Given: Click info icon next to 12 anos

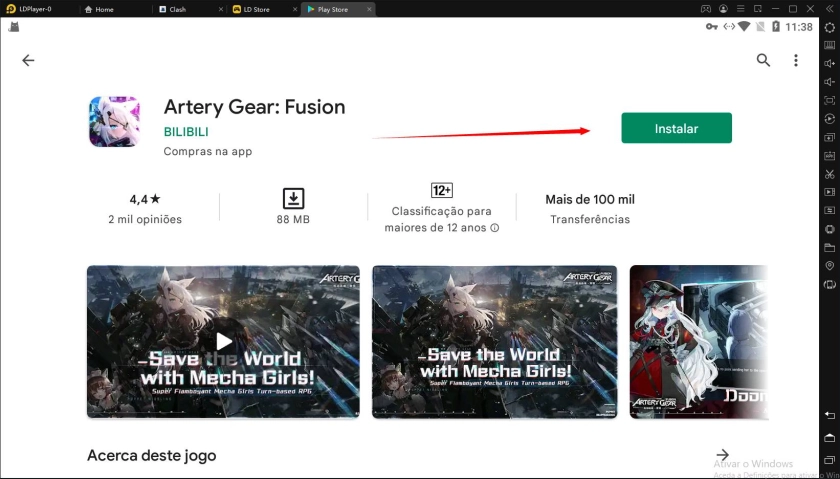Looking at the screenshot, I should click(495, 228).
